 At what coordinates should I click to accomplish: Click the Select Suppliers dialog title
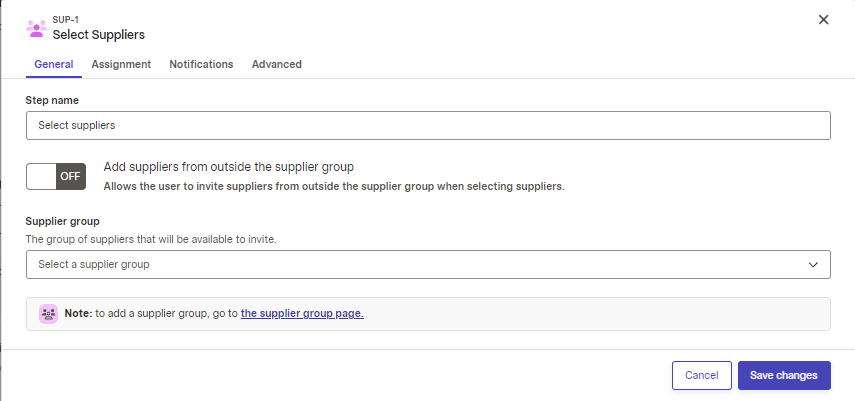(99, 35)
